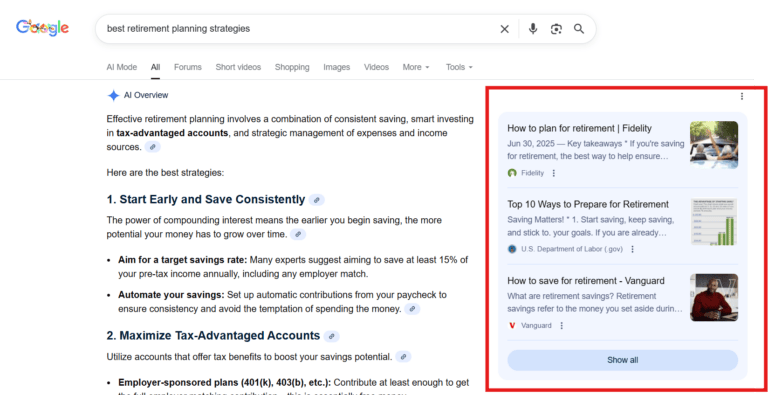Screen dimensions: 768x395
Task: Click the Show all sources button
Action: 623,360
